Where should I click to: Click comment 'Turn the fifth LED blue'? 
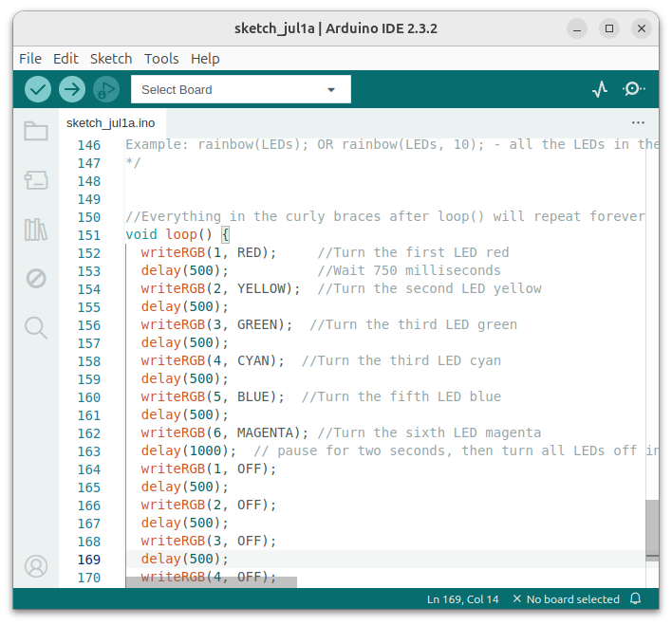[401, 396]
